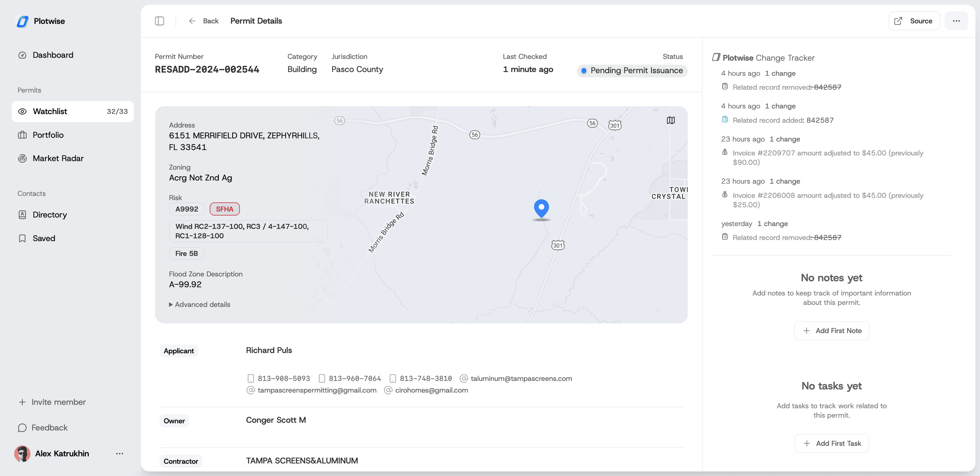
Task: Toggle the sidebar collapse button
Action: click(159, 21)
